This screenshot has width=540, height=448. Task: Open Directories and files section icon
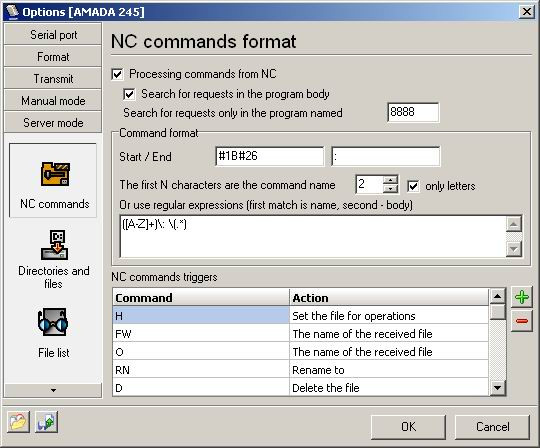pos(54,245)
